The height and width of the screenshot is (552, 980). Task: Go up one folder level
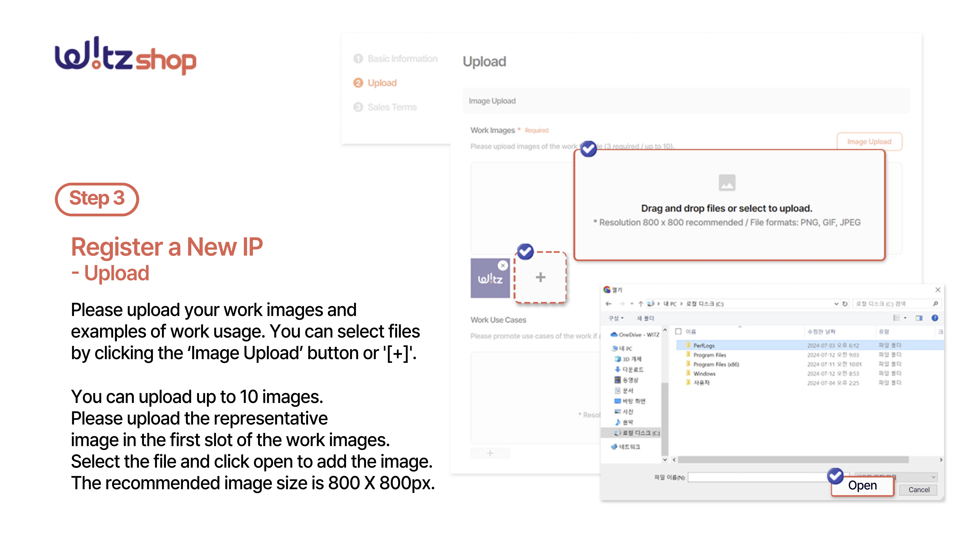coord(641,304)
